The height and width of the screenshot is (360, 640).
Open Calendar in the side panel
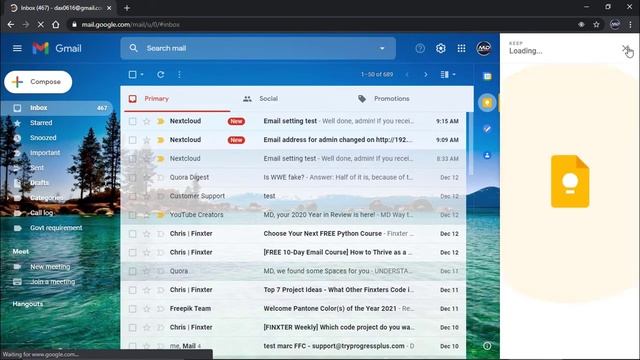pyautogui.click(x=487, y=76)
